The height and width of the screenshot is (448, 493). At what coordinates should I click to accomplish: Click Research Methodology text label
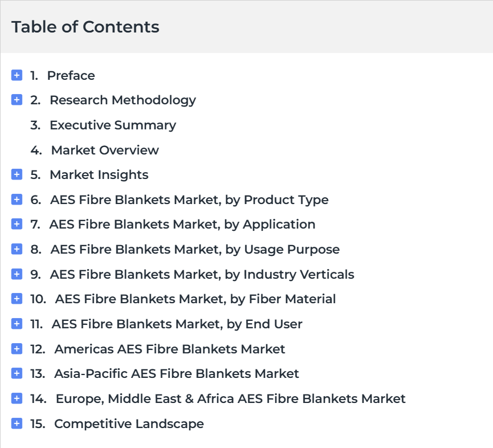pos(123,100)
